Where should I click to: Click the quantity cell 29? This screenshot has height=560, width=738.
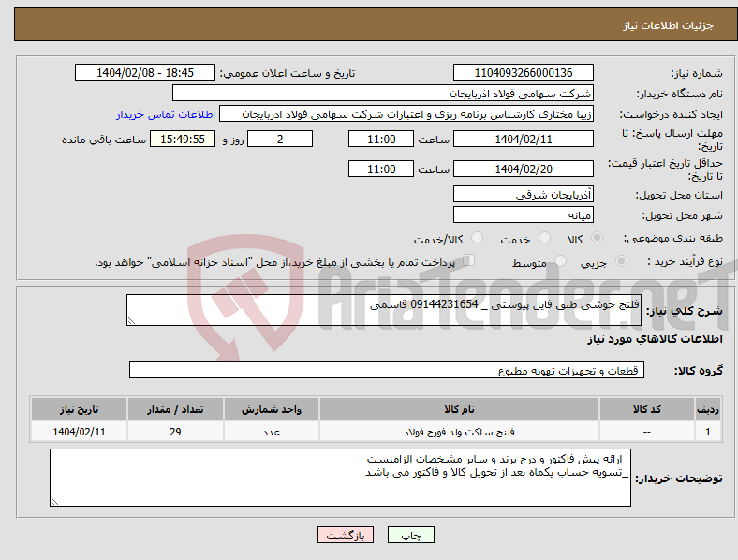[x=175, y=432]
